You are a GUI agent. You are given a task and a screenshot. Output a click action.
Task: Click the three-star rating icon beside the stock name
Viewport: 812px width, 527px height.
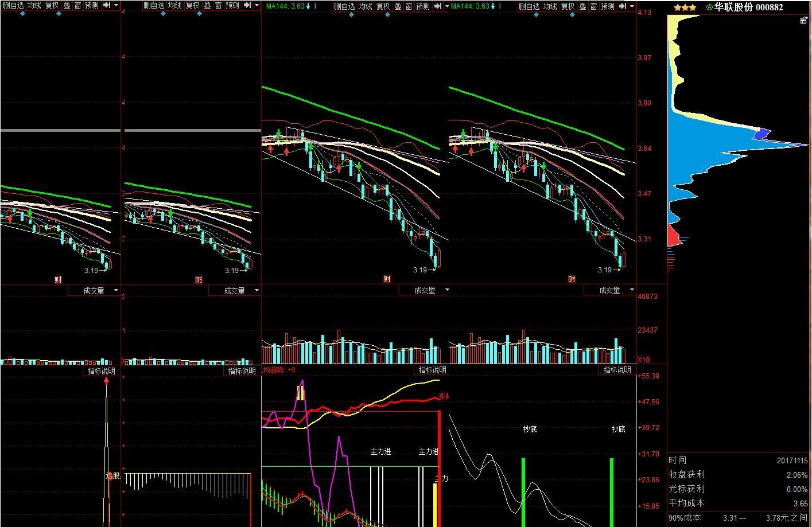685,7
